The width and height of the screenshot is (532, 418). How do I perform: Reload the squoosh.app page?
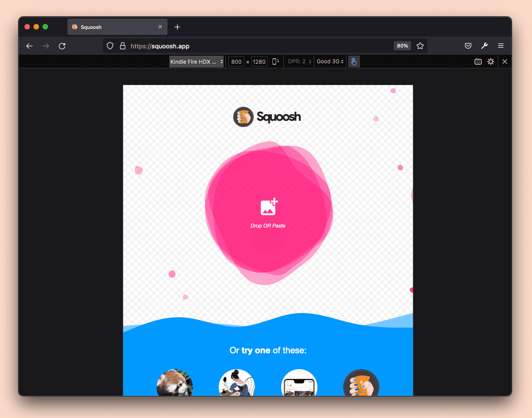coord(62,46)
